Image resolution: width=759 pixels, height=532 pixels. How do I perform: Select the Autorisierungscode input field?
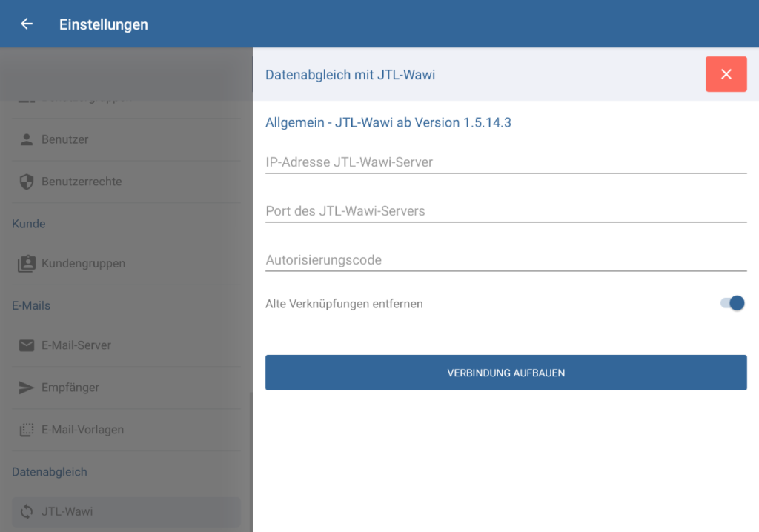click(506, 259)
